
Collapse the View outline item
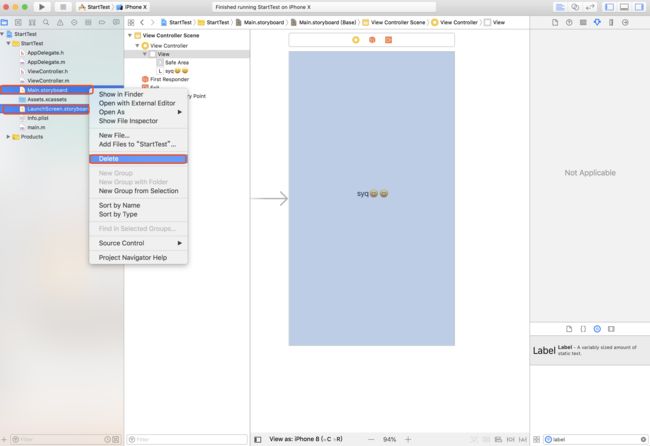pyautogui.click(x=145, y=54)
